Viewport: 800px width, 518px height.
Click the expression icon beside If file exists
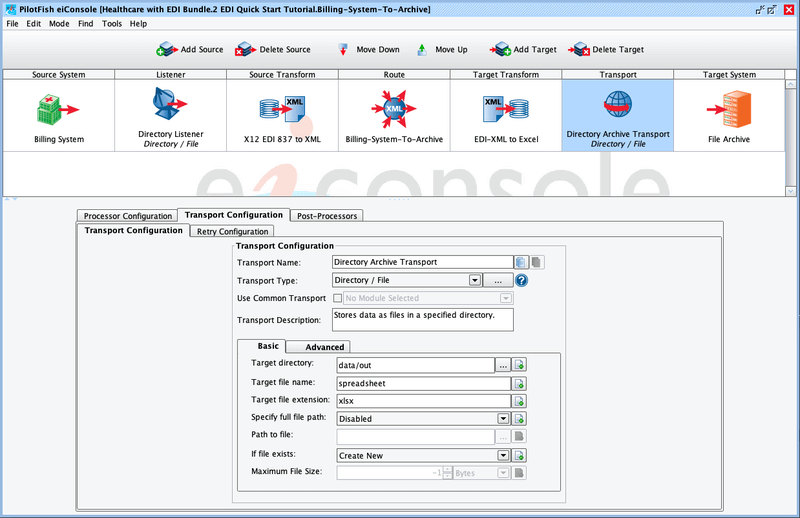pos(519,456)
